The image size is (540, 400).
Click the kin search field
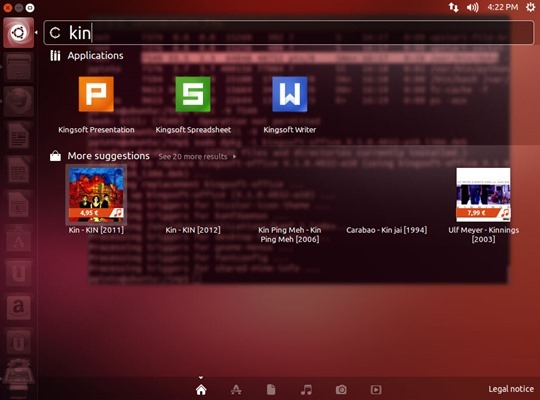tap(289, 33)
